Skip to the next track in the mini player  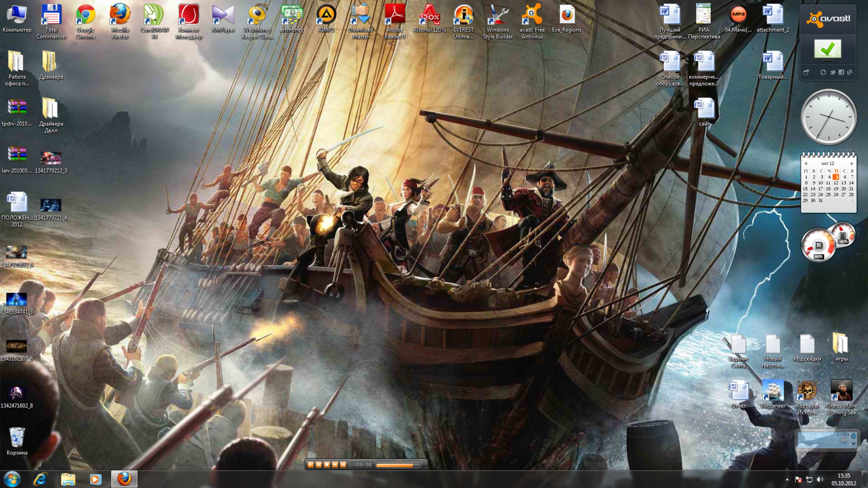point(343,464)
